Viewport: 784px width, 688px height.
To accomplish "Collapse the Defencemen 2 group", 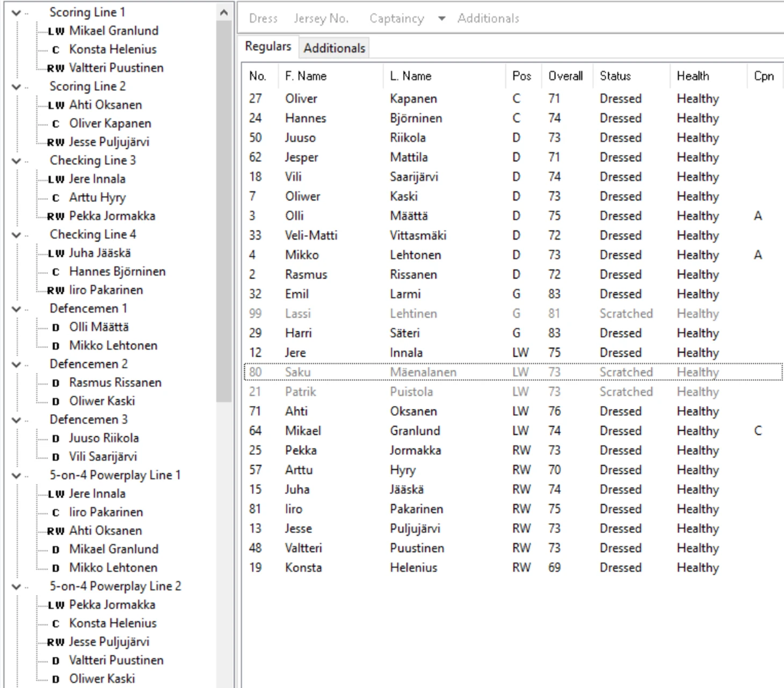I will tap(17, 365).
